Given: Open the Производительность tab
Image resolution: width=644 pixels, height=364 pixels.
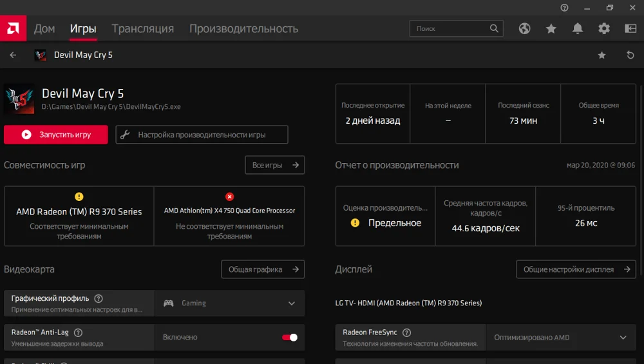Looking at the screenshot, I should coord(243,28).
